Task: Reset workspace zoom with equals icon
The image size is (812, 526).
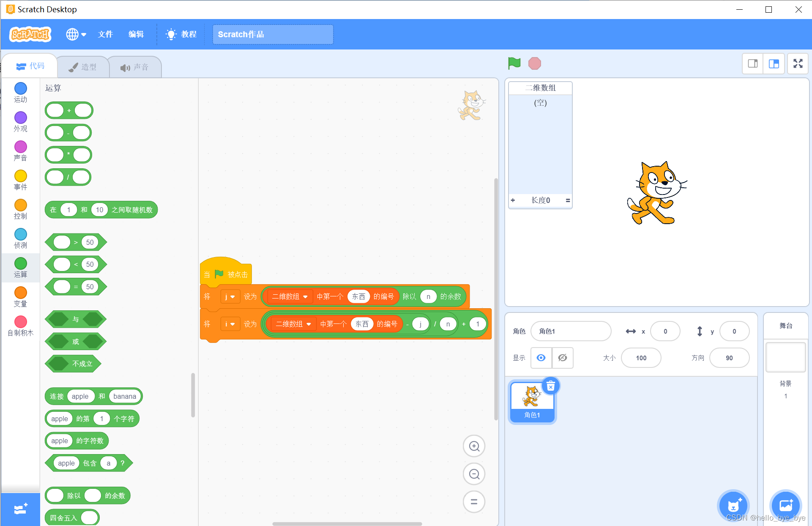Action: click(x=474, y=502)
